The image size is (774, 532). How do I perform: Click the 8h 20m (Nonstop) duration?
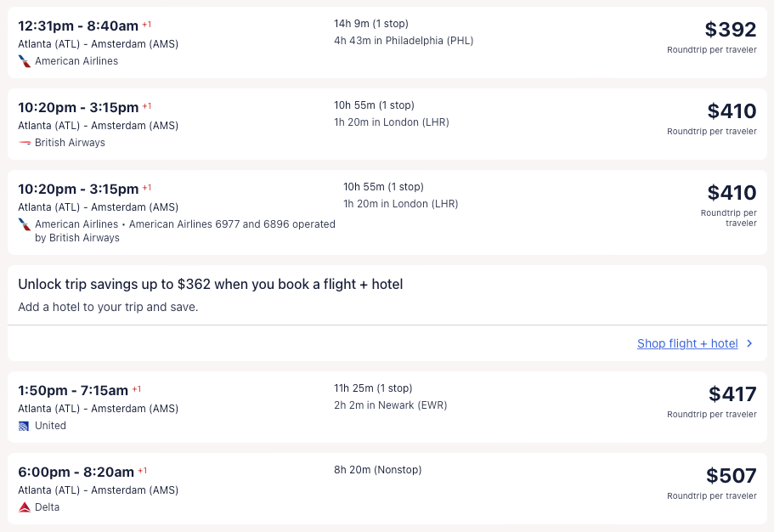click(x=377, y=470)
